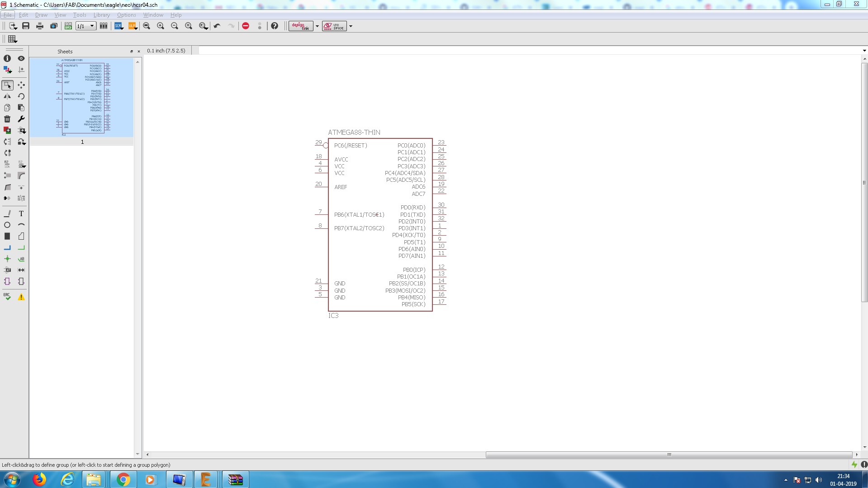Click the zoom to fit icon
The height and width of the screenshot is (488, 868).
pyautogui.click(x=147, y=26)
